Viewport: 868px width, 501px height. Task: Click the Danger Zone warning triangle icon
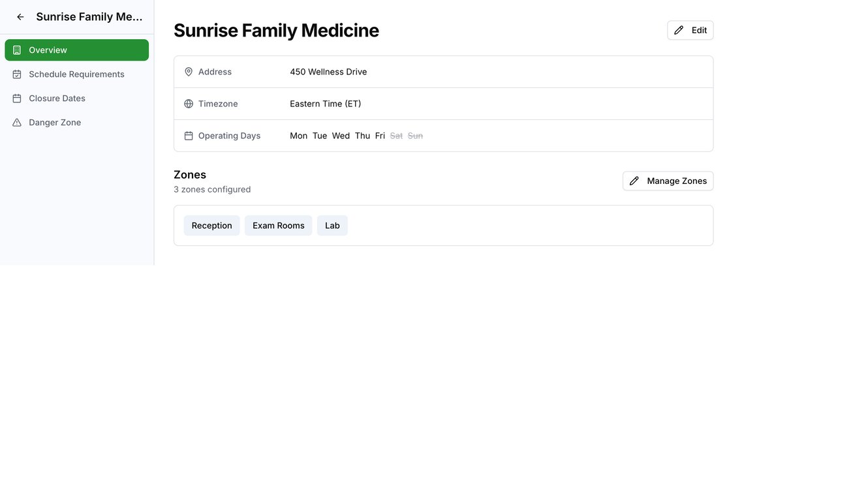click(17, 123)
